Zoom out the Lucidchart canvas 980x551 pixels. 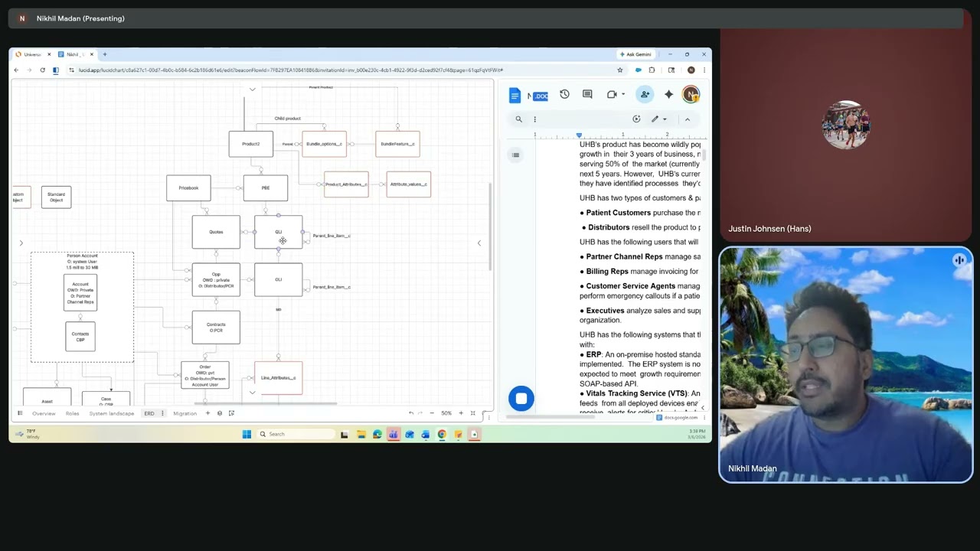pos(432,413)
